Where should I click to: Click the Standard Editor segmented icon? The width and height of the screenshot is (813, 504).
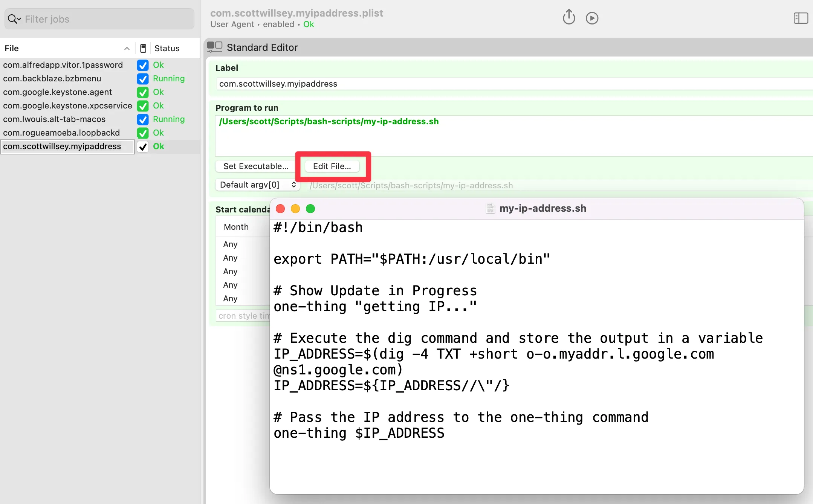(x=214, y=47)
